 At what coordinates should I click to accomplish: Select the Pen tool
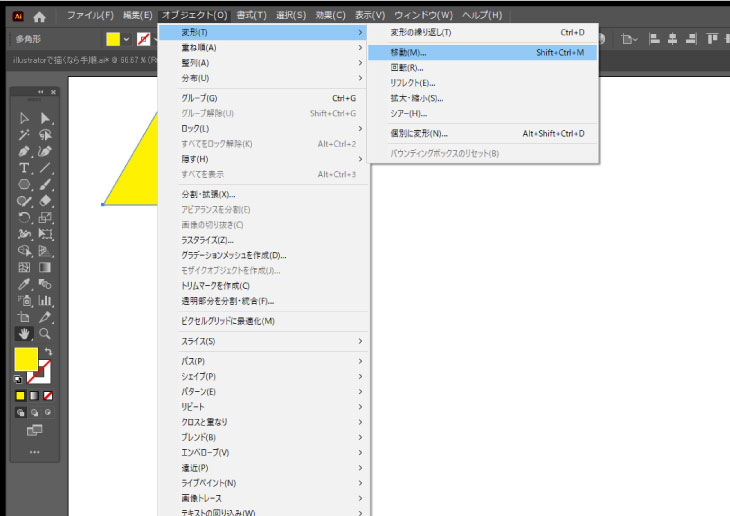[24, 151]
